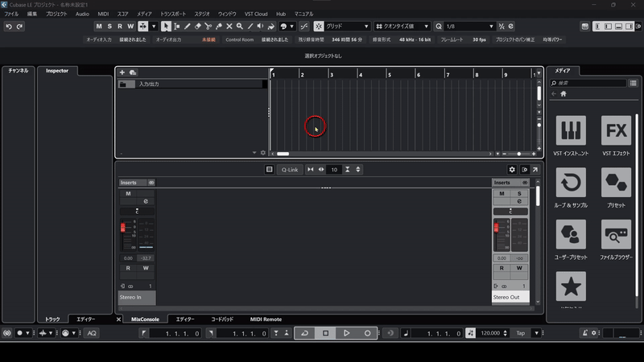Mute the Stereo Out channel
Image resolution: width=644 pixels, height=362 pixels.
(x=502, y=193)
